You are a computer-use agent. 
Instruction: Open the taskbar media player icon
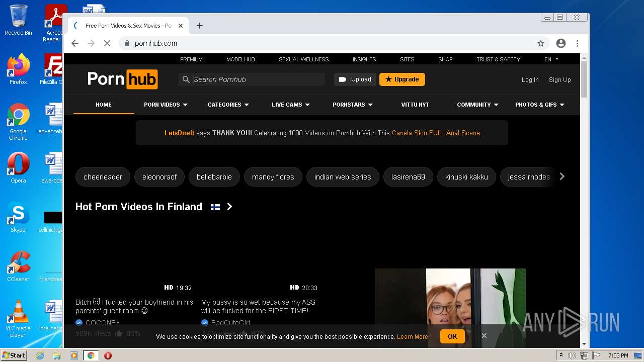pos(74,355)
